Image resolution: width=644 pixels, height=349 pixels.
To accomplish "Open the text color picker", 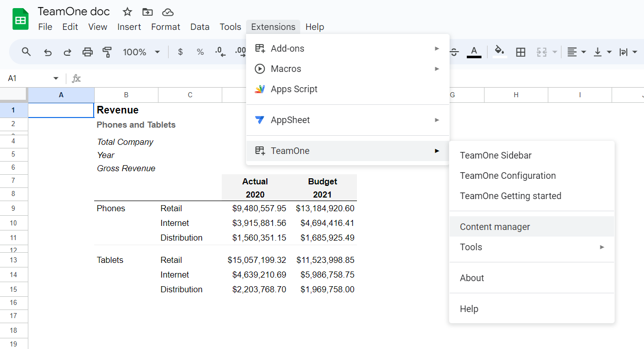I will [474, 52].
